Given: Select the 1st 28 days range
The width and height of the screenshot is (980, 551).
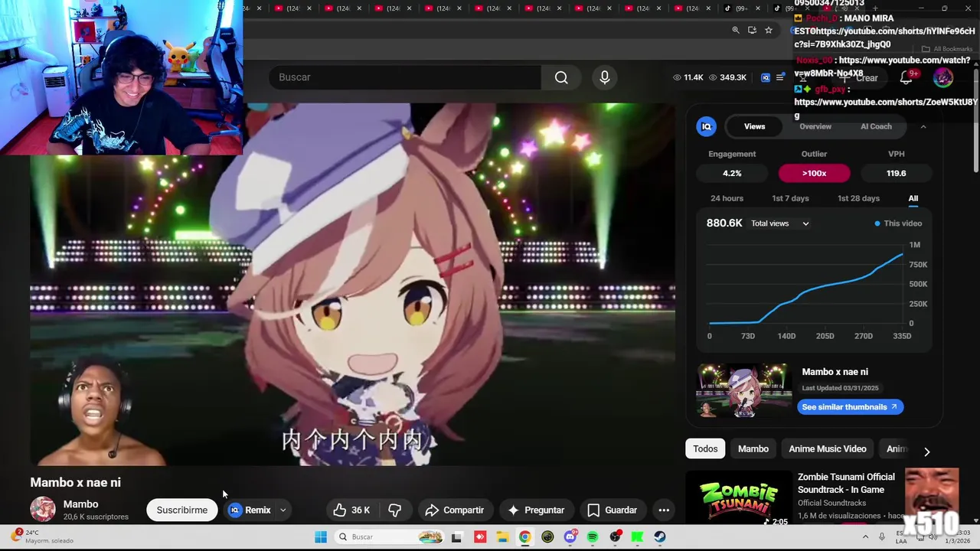Looking at the screenshot, I should [x=858, y=198].
